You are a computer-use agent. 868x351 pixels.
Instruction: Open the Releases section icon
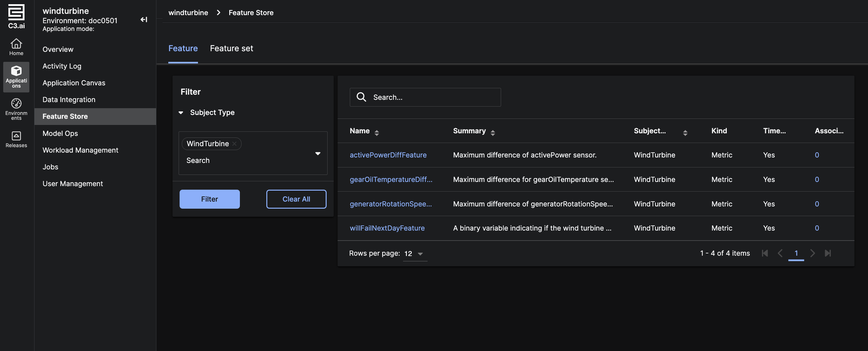coord(16,139)
